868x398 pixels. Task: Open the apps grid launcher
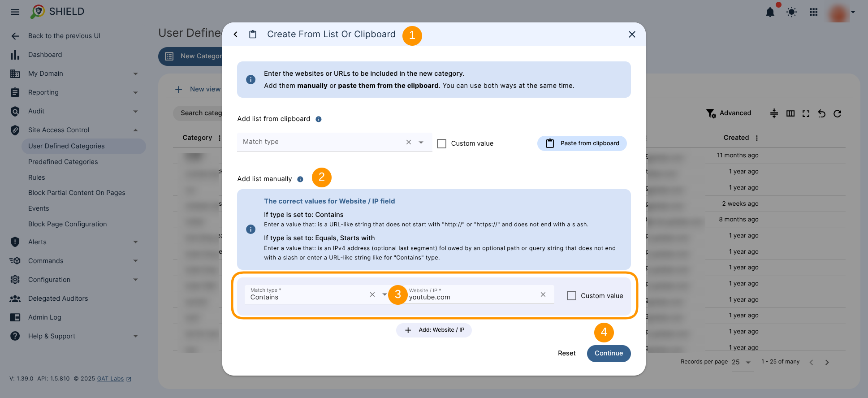pyautogui.click(x=814, y=12)
